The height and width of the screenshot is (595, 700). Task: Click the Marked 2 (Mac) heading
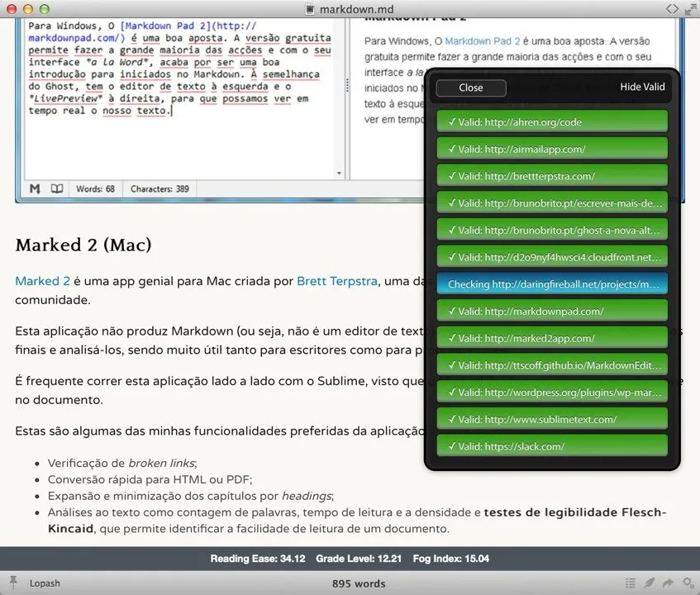[x=83, y=245]
